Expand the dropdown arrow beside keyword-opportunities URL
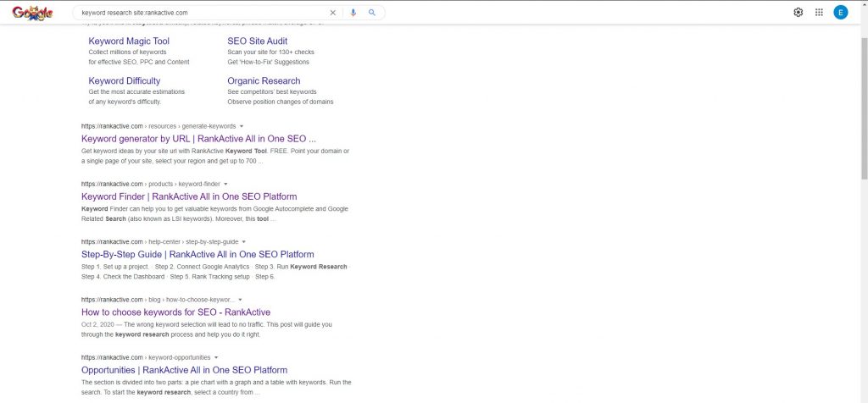The height and width of the screenshot is (403, 868). 216,357
